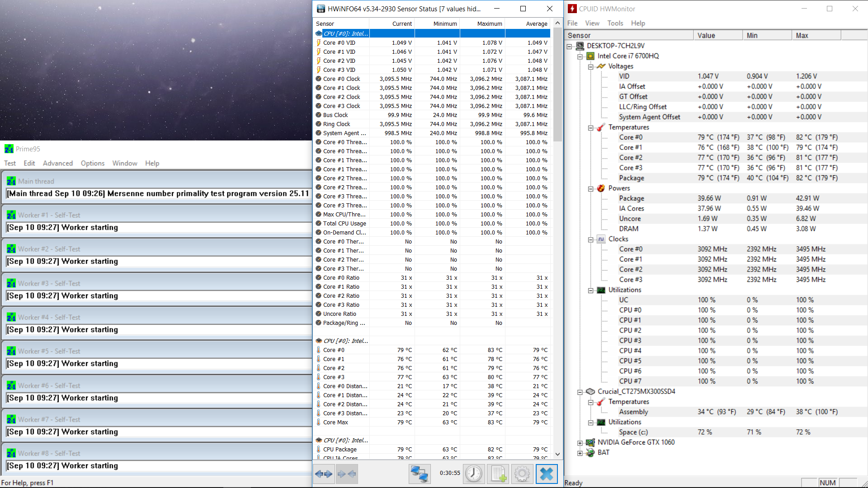Click the Powers flame icon in HWMonitor
This screenshot has height=488, width=868.
click(x=601, y=188)
